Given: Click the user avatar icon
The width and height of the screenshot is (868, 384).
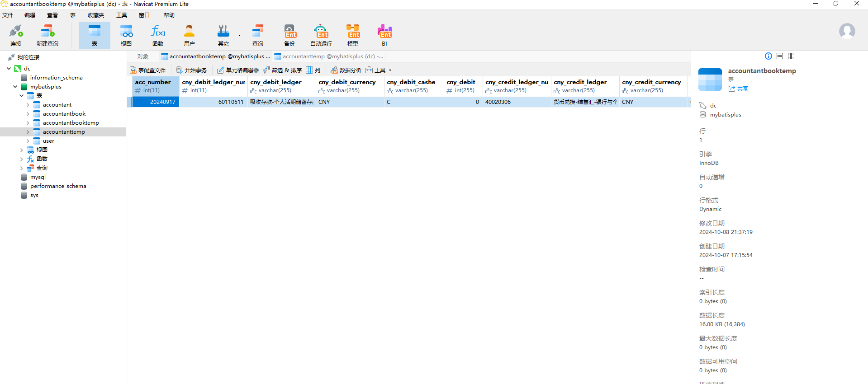Looking at the screenshot, I should tap(847, 31).
